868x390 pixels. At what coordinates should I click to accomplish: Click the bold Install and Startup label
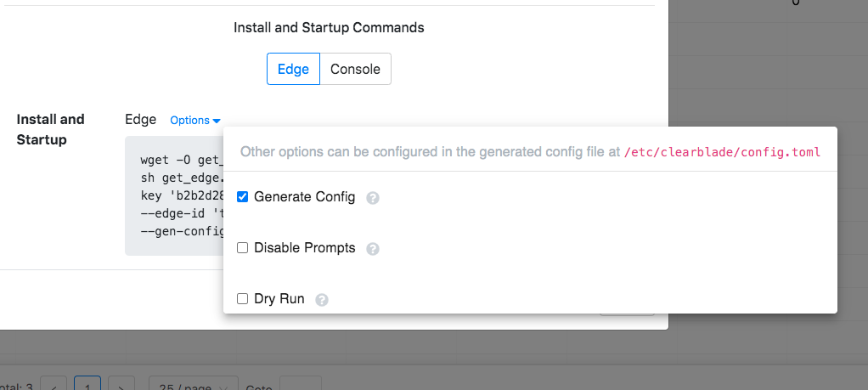point(51,129)
